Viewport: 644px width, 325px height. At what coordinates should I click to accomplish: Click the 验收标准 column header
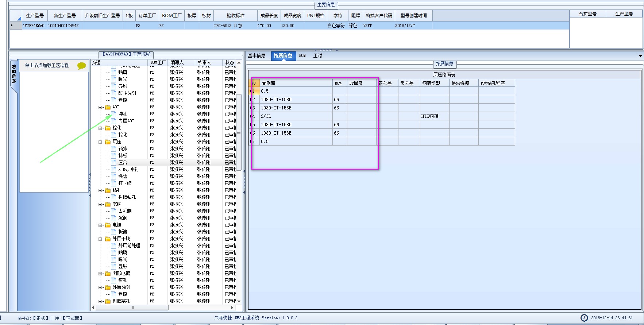[x=236, y=16]
